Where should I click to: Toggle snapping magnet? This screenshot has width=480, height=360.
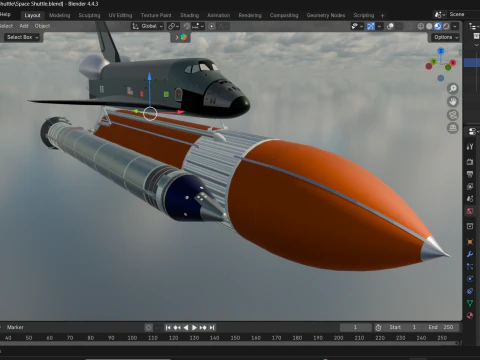click(x=187, y=26)
